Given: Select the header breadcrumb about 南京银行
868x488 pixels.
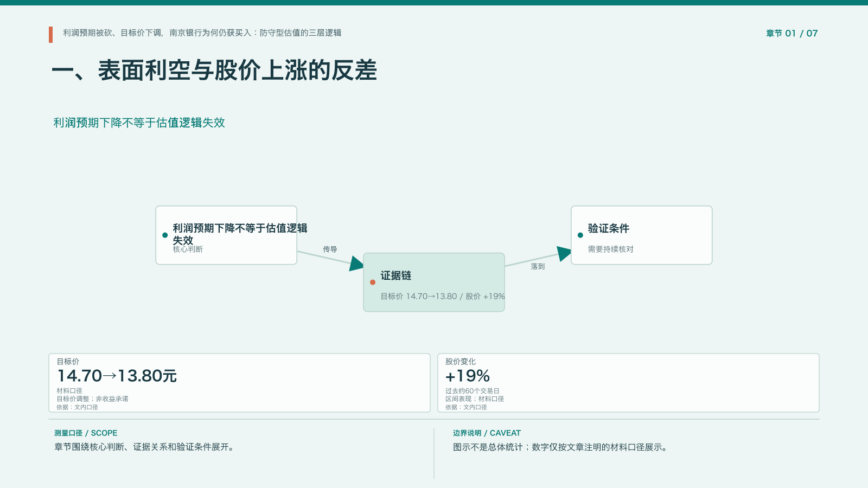Looking at the screenshot, I should [202, 33].
